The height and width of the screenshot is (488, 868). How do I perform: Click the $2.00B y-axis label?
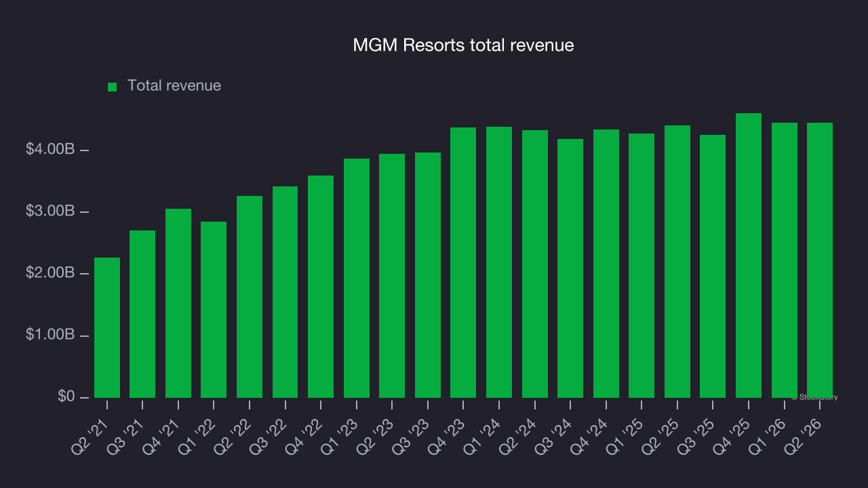pyautogui.click(x=50, y=273)
